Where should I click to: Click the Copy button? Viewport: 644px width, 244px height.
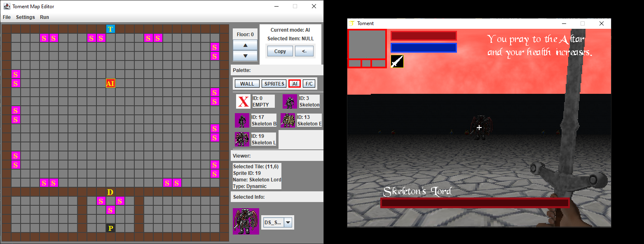coord(280,51)
